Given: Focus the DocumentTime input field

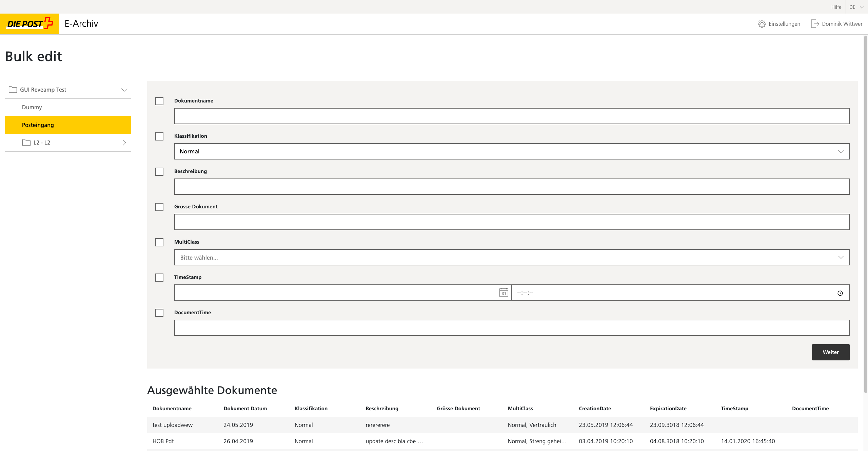Looking at the screenshot, I should coord(512,328).
